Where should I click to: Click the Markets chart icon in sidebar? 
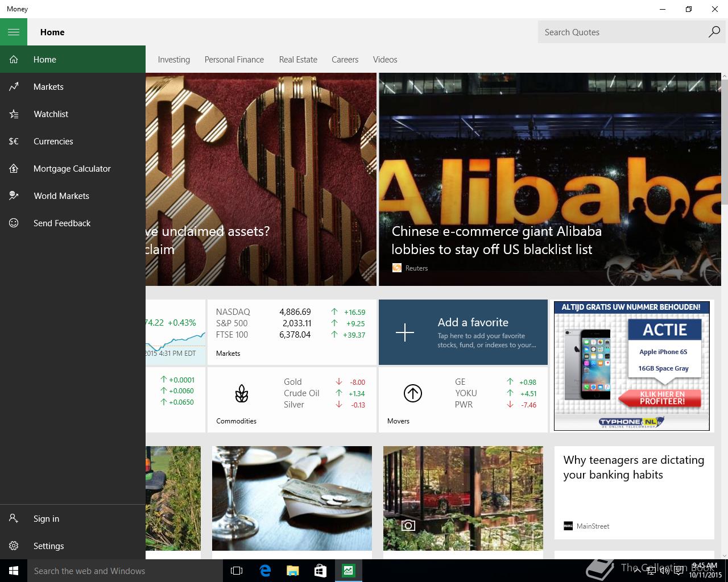tap(14, 86)
